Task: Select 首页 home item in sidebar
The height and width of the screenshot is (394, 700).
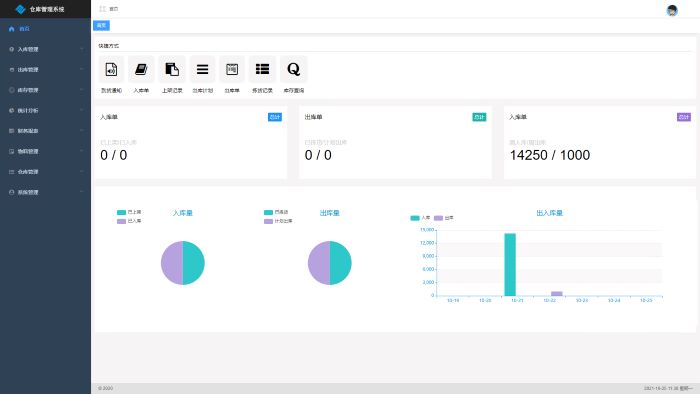Action: click(x=46, y=29)
